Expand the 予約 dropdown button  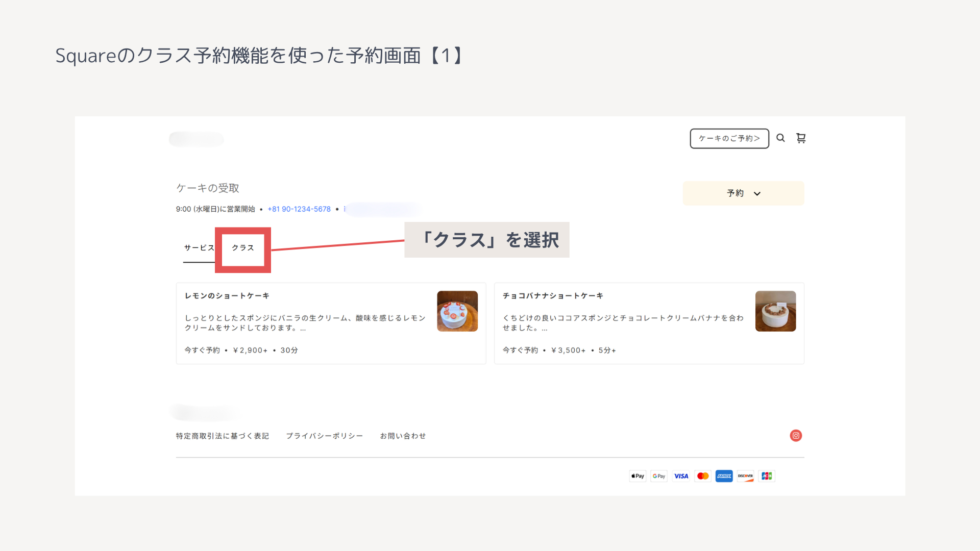point(744,193)
